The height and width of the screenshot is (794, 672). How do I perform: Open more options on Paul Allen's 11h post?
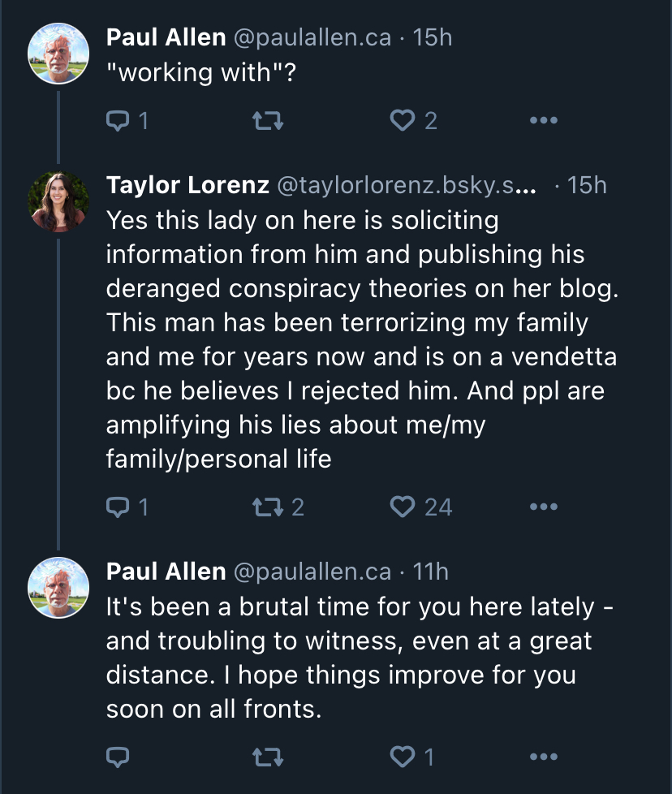[544, 757]
